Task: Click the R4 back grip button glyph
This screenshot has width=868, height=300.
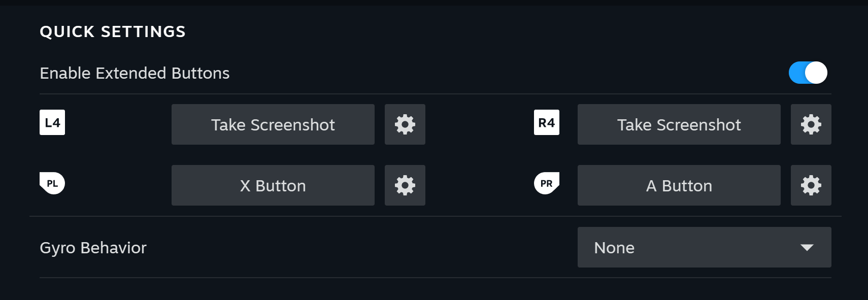Action: pyautogui.click(x=547, y=122)
